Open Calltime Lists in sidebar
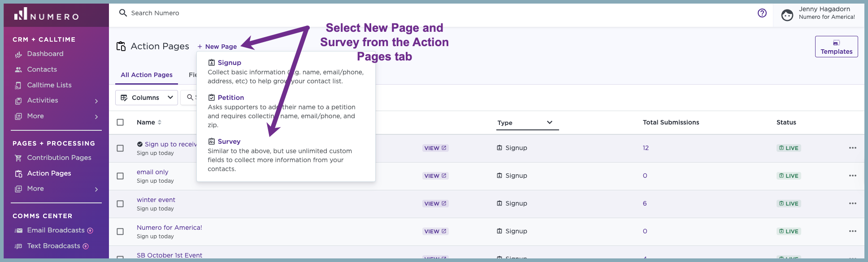 49,85
